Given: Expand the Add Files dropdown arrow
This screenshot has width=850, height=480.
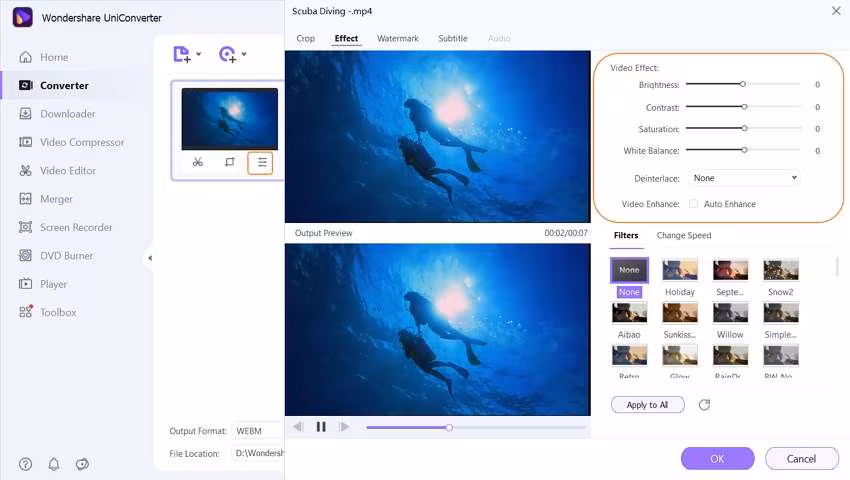Looking at the screenshot, I should [198, 54].
